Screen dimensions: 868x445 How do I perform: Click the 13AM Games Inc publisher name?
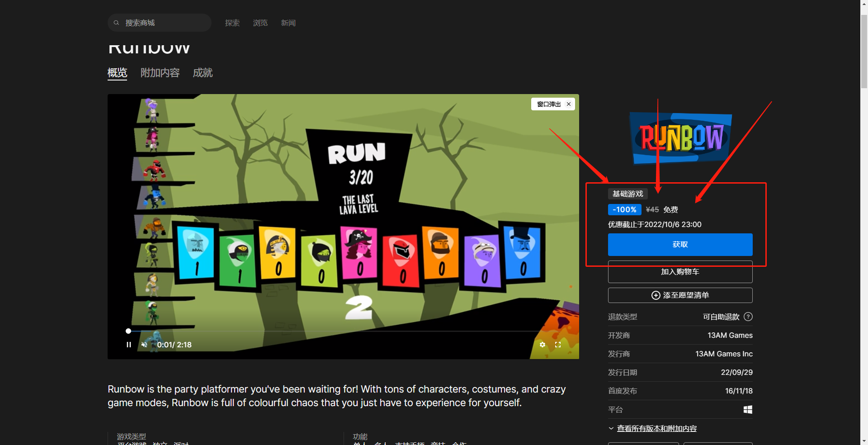[x=724, y=354]
